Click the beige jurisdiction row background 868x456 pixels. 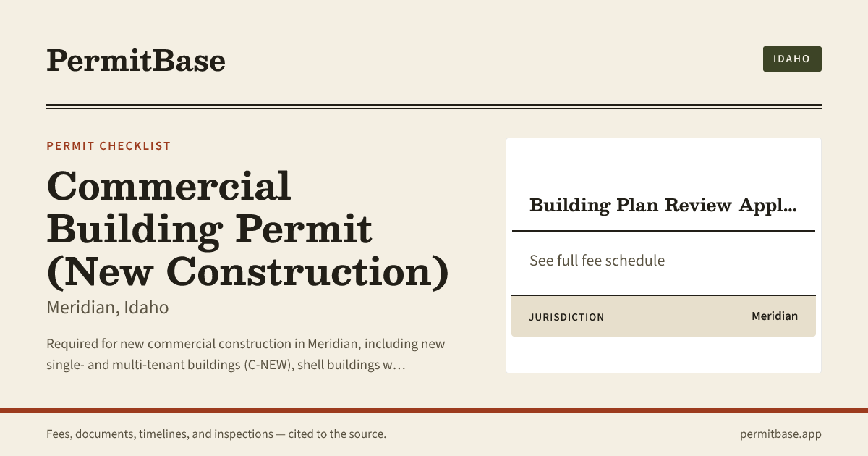(663, 316)
